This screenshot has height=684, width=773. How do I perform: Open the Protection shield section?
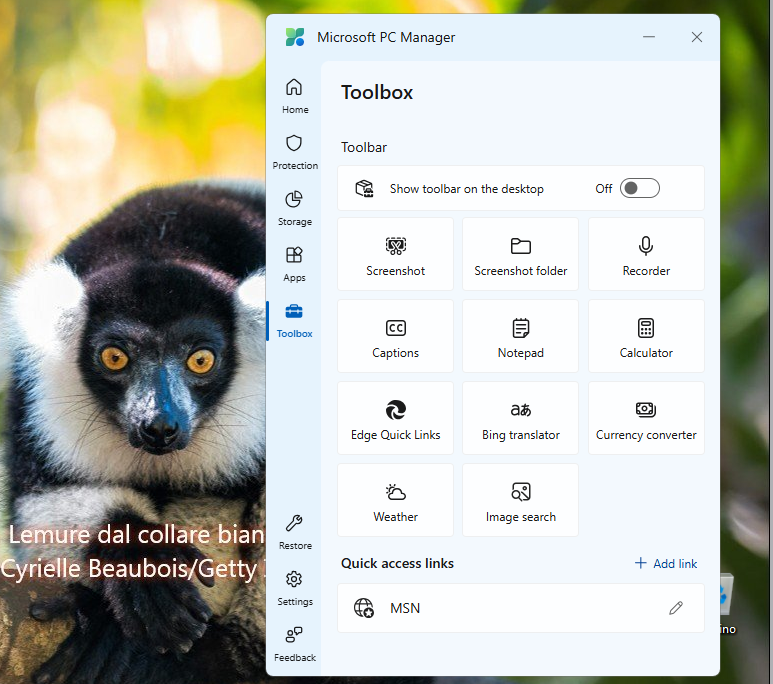pyautogui.click(x=295, y=152)
